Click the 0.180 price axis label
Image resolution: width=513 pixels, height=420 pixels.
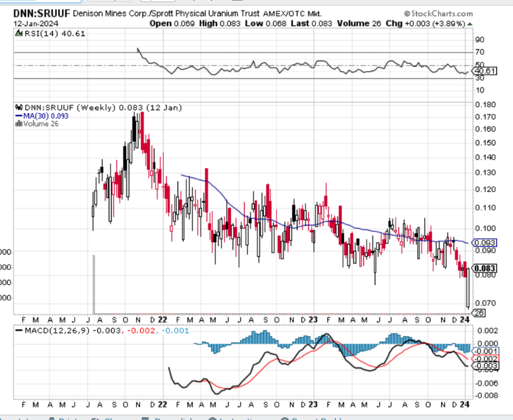point(486,104)
